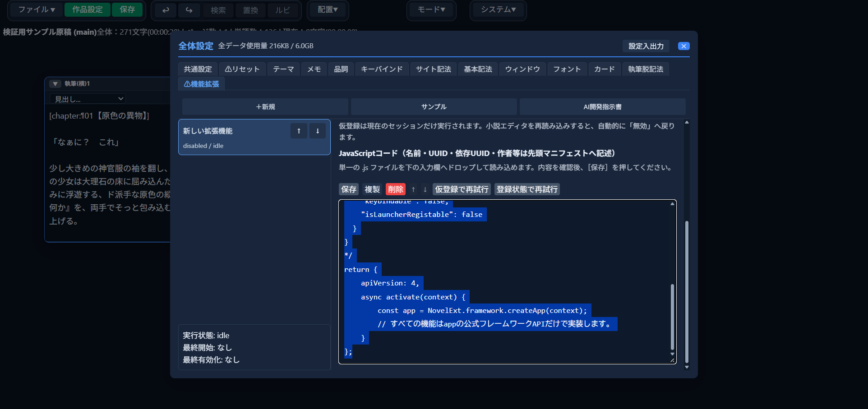This screenshot has width=868, height=409.
Task: Click the 最終有効化: なし status line
Action: (211, 360)
